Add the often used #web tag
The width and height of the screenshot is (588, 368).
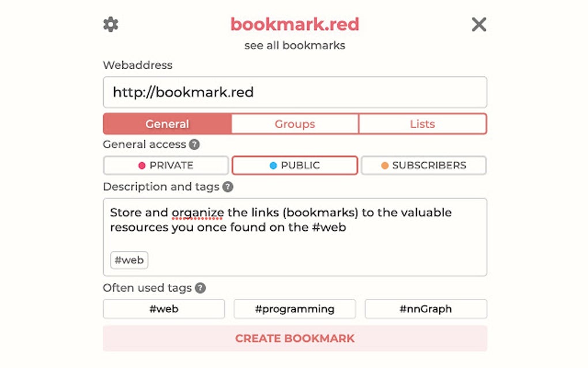[x=164, y=309]
